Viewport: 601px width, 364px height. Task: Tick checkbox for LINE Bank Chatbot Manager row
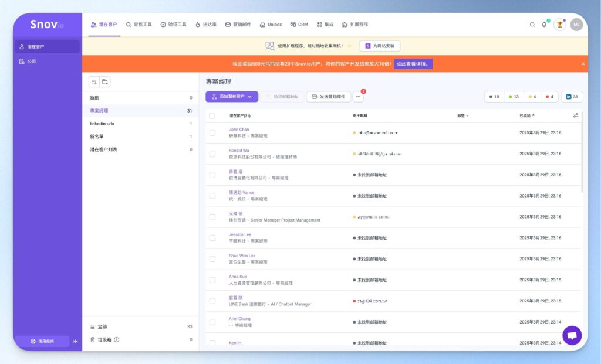point(212,301)
